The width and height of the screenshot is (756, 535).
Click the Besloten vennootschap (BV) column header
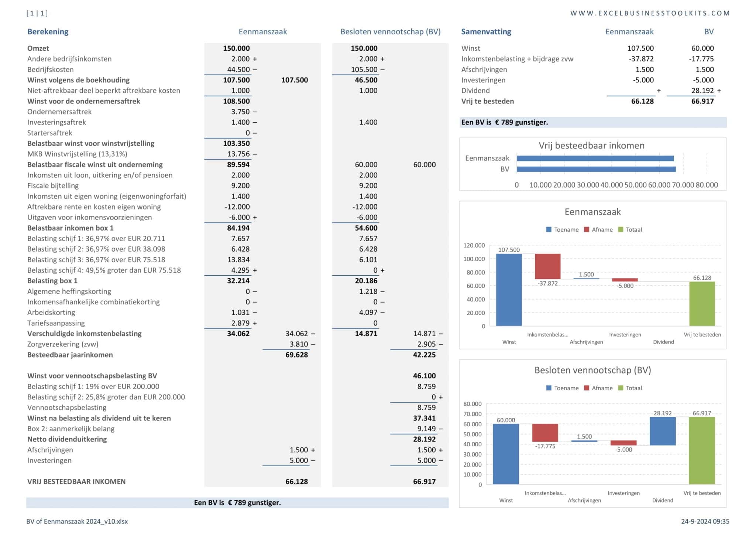pyautogui.click(x=390, y=32)
